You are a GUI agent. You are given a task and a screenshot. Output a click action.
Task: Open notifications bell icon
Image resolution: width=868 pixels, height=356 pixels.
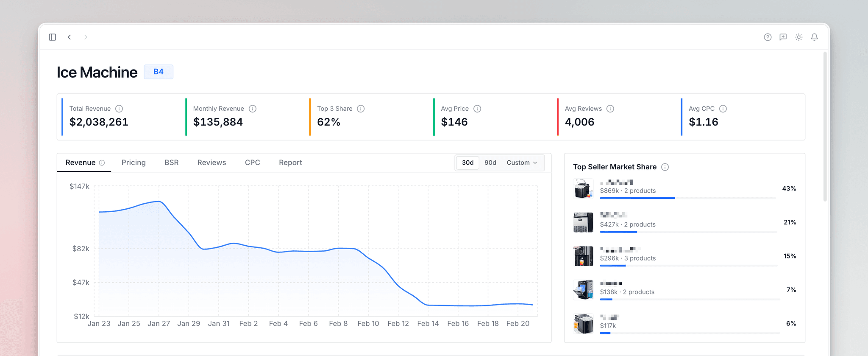815,37
